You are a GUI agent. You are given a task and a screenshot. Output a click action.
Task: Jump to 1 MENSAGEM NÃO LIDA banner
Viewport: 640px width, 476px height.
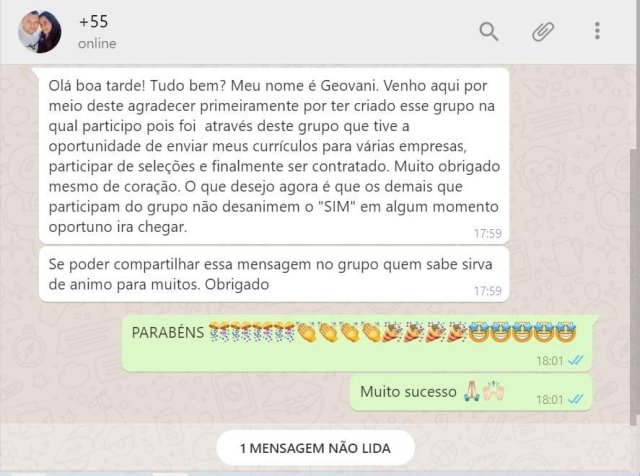click(x=315, y=448)
